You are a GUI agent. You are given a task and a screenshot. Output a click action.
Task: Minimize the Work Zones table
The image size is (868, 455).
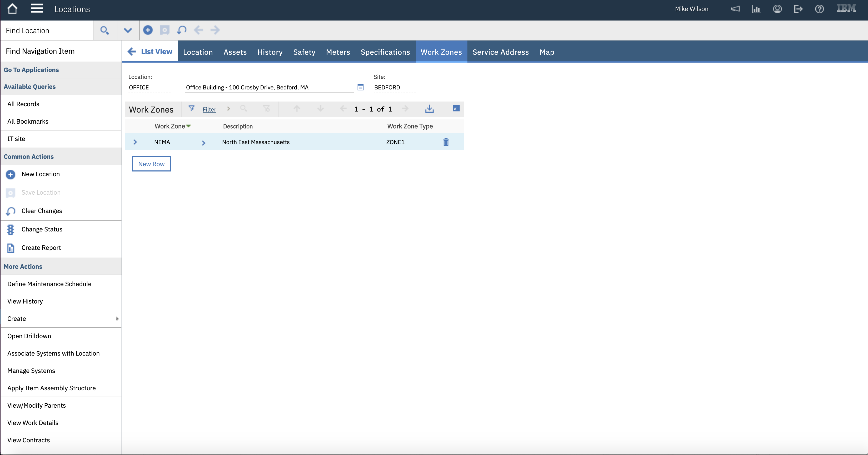tap(456, 109)
